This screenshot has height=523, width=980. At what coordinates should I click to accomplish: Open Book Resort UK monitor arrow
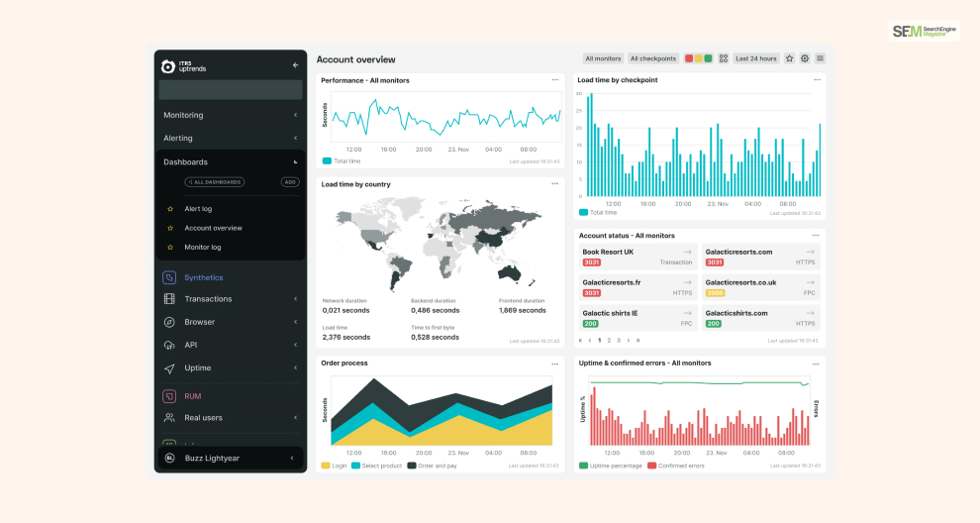688,253
